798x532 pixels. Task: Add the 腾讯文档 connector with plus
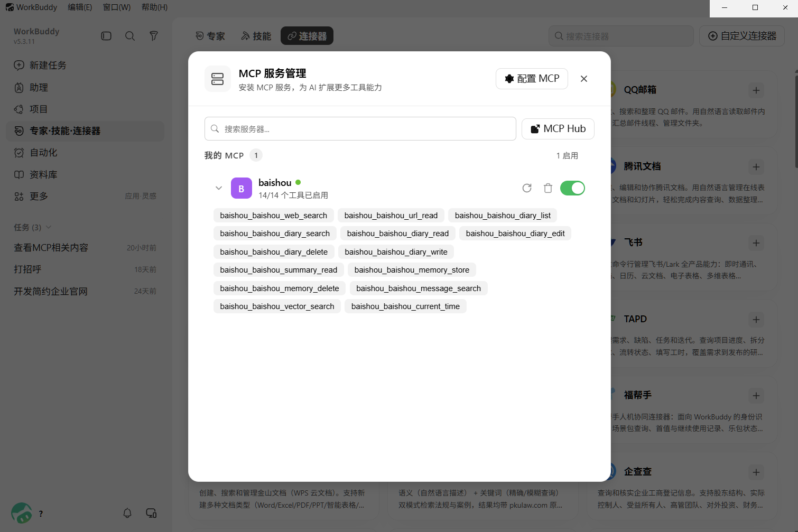tap(756, 167)
